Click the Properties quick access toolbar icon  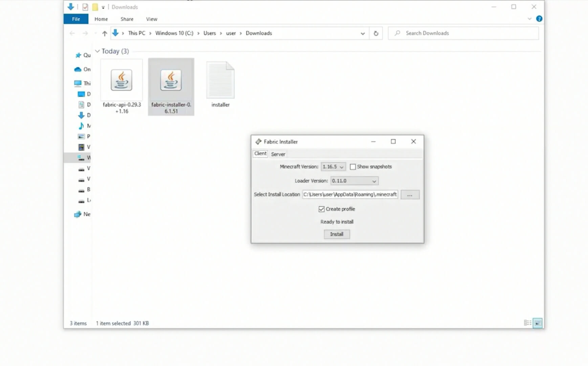pyautogui.click(x=85, y=7)
